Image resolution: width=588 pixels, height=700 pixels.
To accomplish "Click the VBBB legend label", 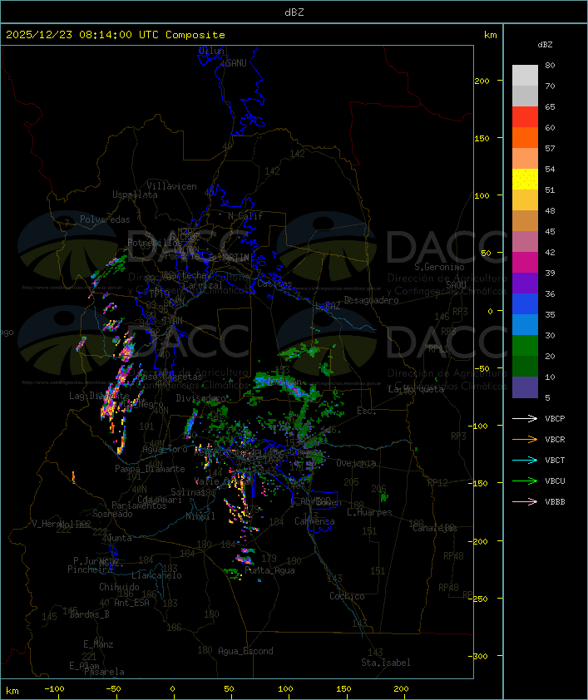I will pos(555,502).
